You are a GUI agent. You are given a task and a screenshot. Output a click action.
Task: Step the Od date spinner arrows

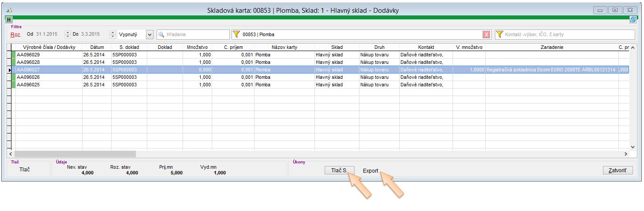67,34
